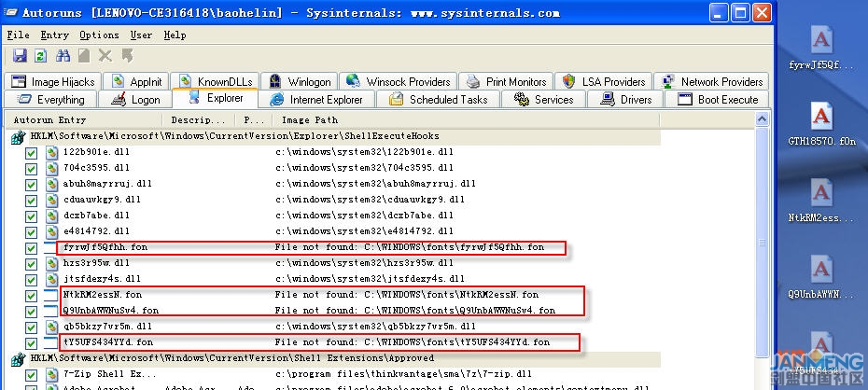Click the c:\windows\system32\dczb7abe.dll image path
868x390 pixels.
tap(364, 216)
